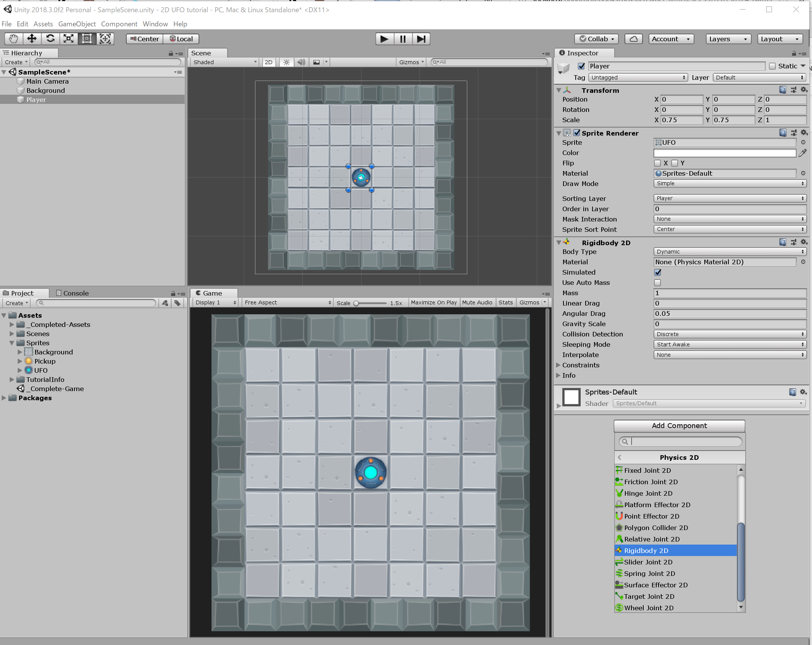Uncheck the Simulated checkbox

pyautogui.click(x=657, y=272)
